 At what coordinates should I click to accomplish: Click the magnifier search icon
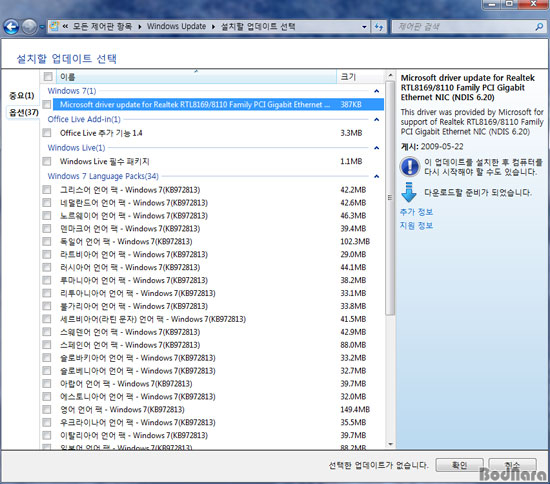539,27
